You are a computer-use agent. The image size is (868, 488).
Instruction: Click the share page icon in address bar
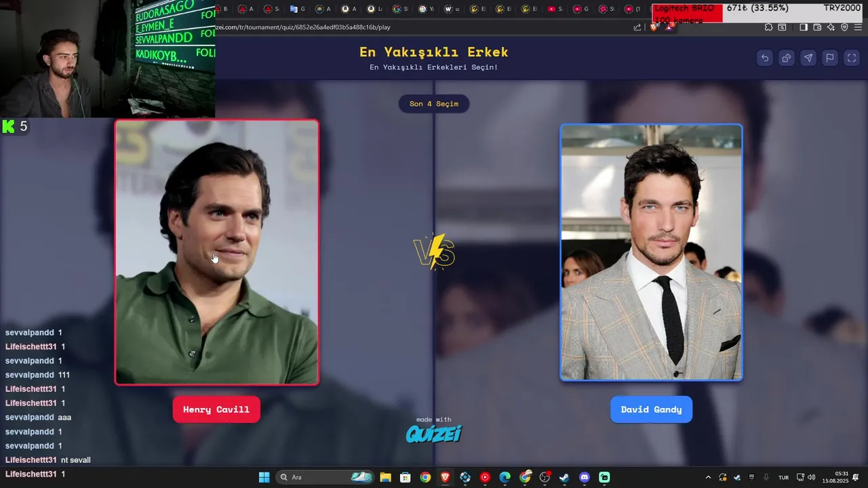(x=637, y=27)
